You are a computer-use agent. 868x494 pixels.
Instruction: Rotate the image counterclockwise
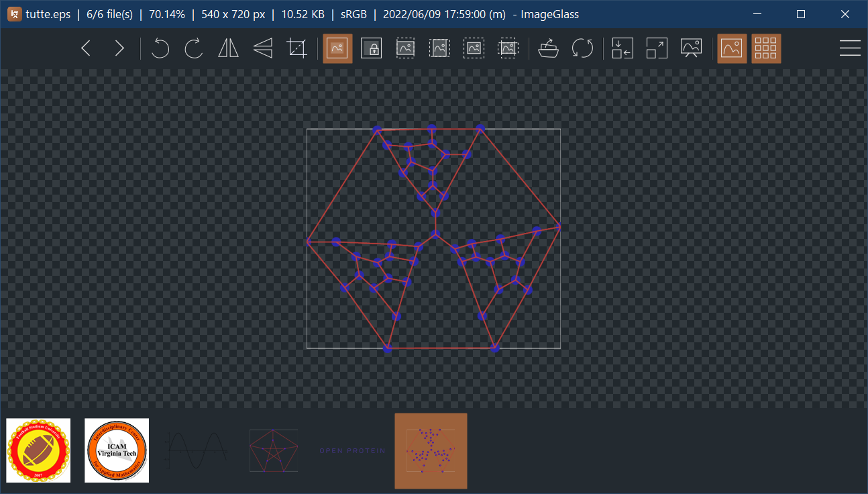point(160,48)
